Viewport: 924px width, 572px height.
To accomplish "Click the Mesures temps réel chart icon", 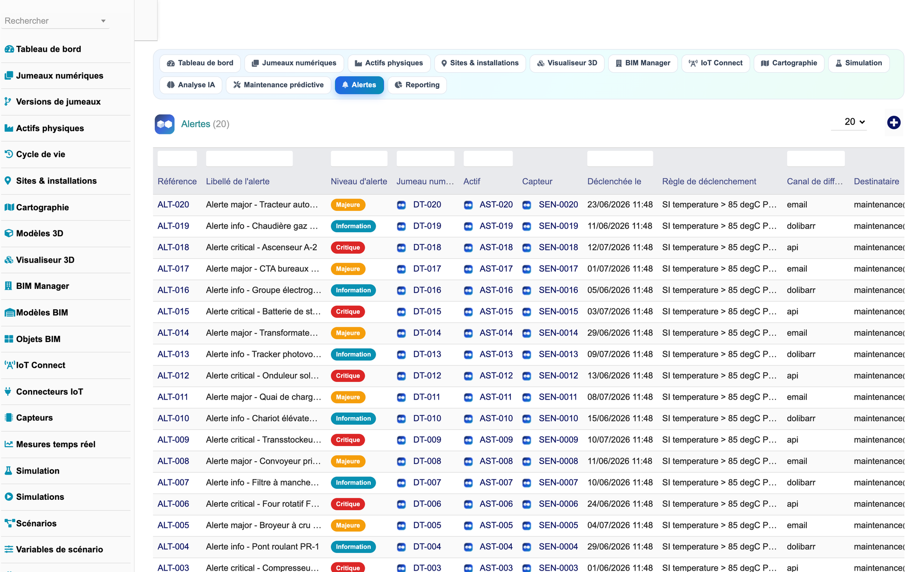I will pyautogui.click(x=9, y=444).
